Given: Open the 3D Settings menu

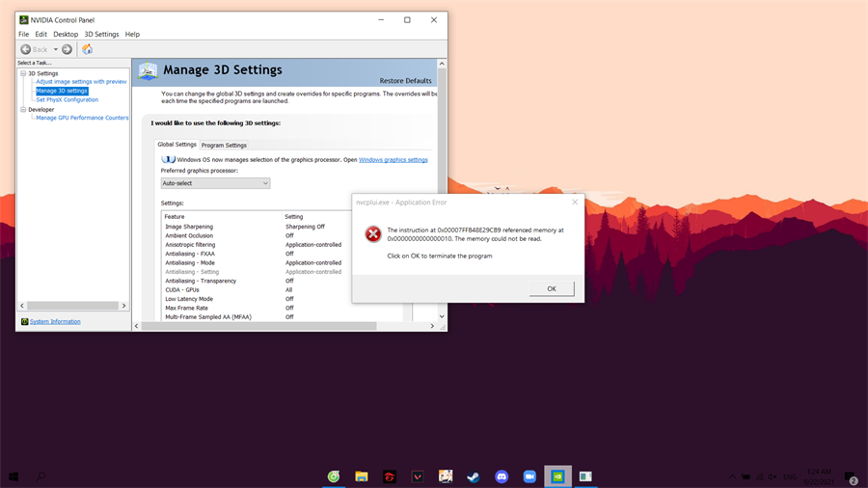Looking at the screenshot, I should pyautogui.click(x=101, y=34).
